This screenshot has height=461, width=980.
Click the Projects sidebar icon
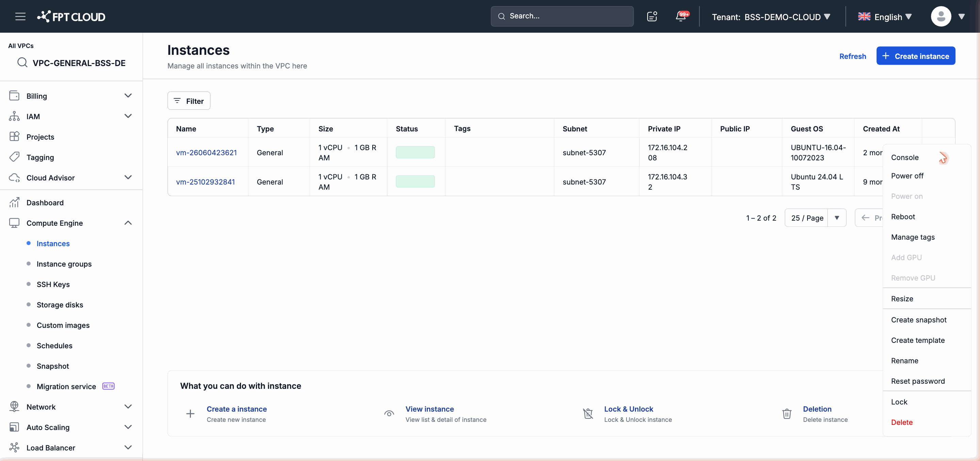point(14,137)
